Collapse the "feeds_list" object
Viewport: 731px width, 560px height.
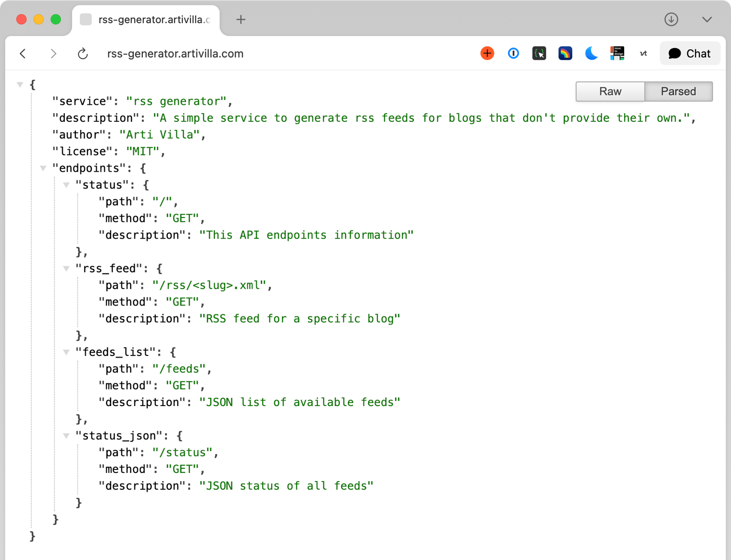(x=66, y=352)
